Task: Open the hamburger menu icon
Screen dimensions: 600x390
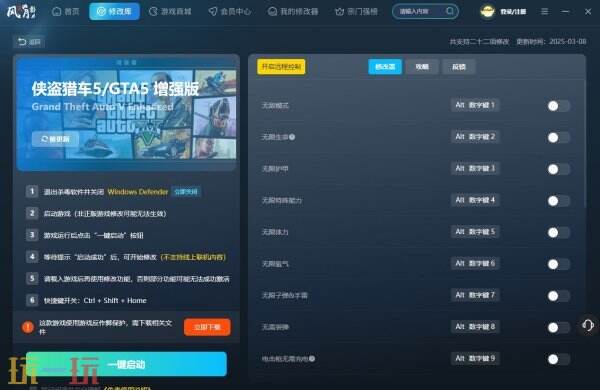Action: (x=544, y=11)
